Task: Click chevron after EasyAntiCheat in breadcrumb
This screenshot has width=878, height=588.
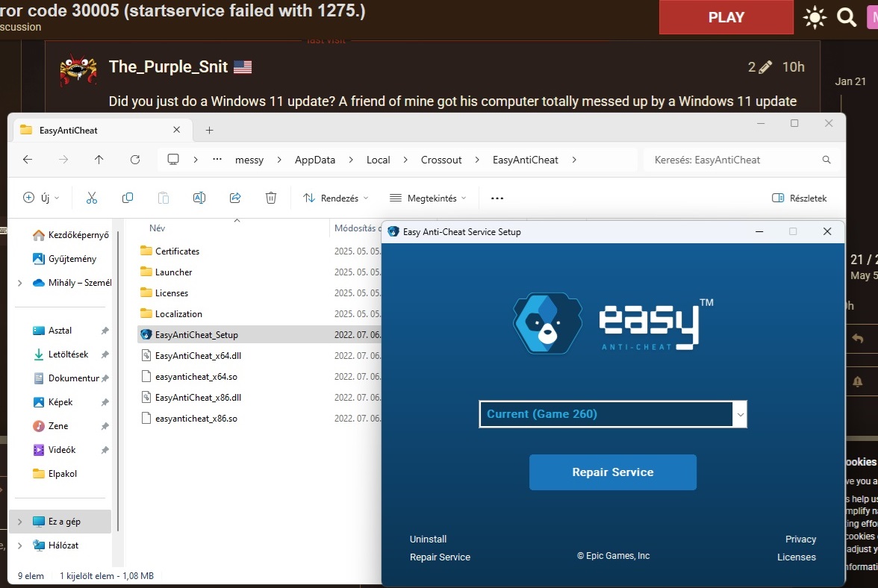Action: click(x=574, y=160)
